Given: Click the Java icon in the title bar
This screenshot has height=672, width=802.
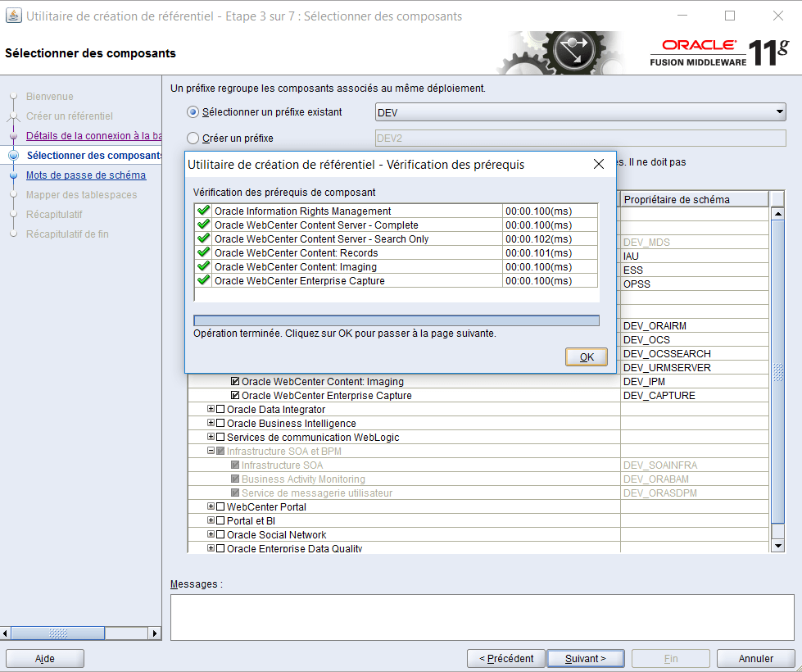Looking at the screenshot, I should [13, 16].
